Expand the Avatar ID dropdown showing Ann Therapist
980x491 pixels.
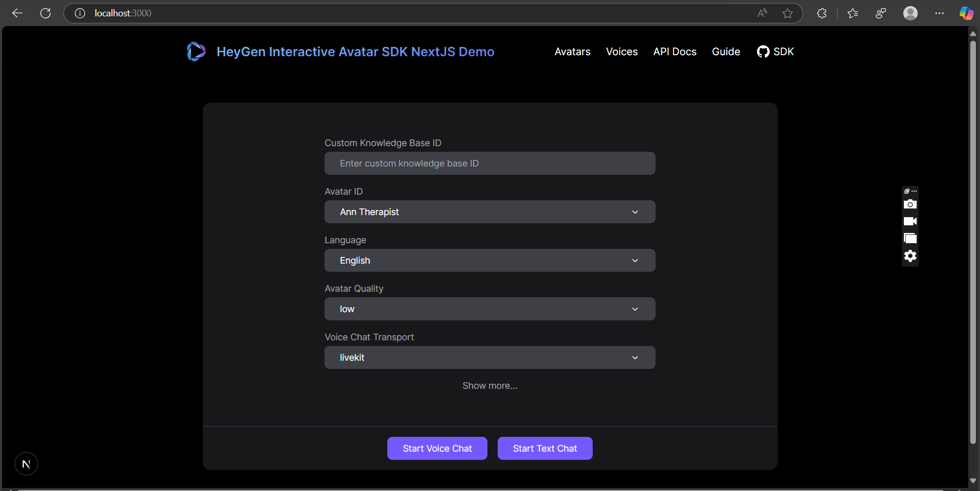point(490,212)
